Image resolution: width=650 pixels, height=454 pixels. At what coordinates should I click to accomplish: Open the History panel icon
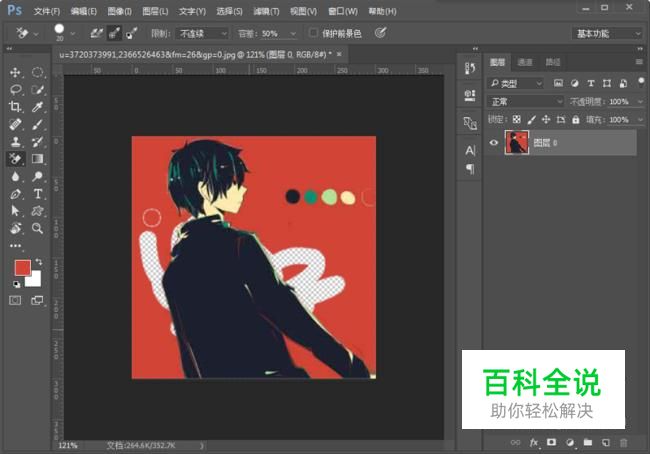[470, 68]
